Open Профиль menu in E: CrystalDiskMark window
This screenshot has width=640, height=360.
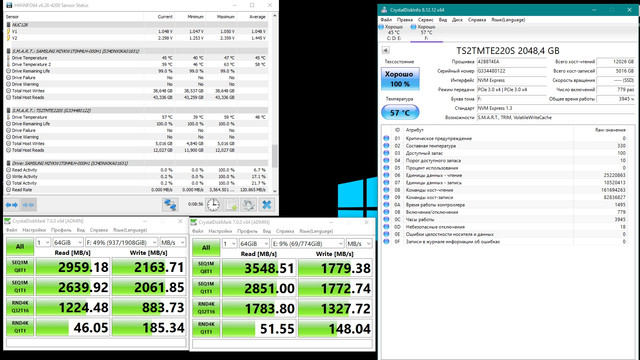coord(247,231)
